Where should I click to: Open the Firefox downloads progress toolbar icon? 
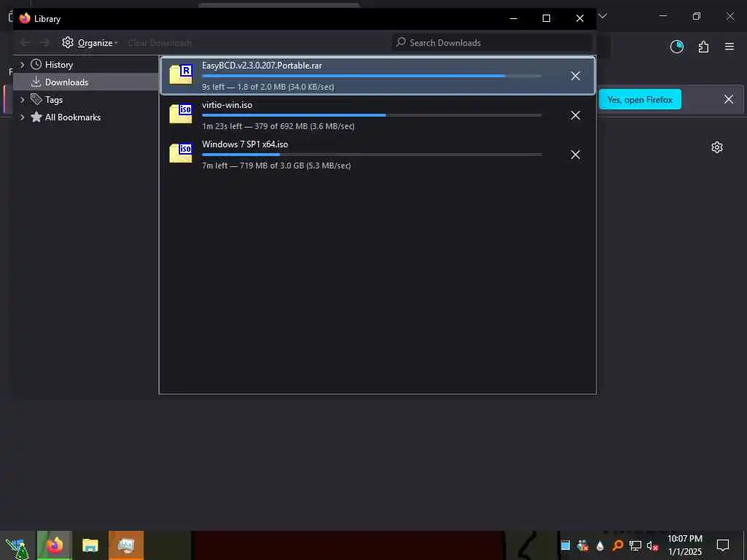[x=676, y=47]
